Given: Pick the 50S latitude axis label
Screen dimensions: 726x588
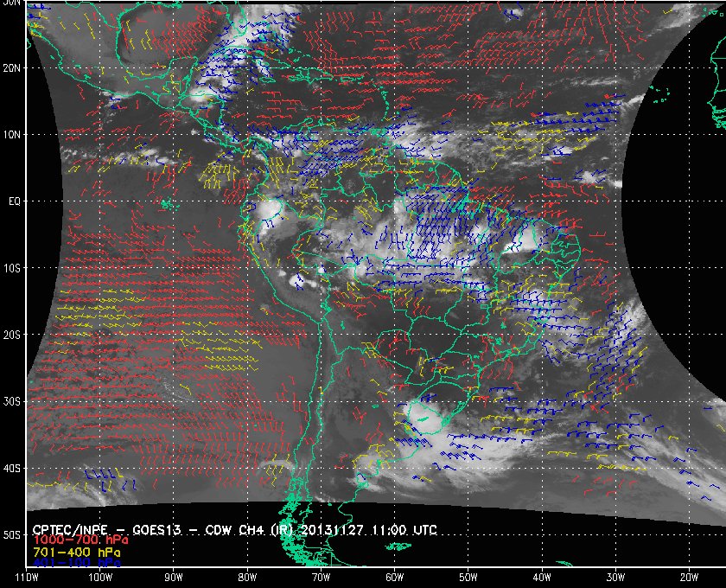Looking at the screenshot, I should click(x=12, y=535).
